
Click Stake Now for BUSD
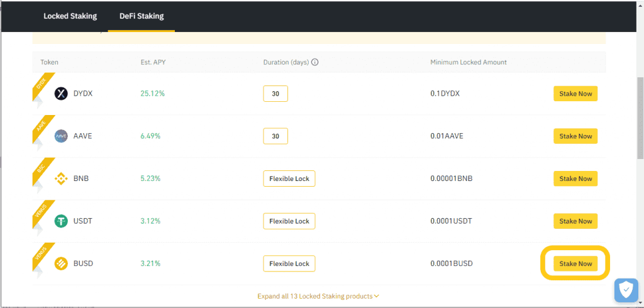point(575,263)
